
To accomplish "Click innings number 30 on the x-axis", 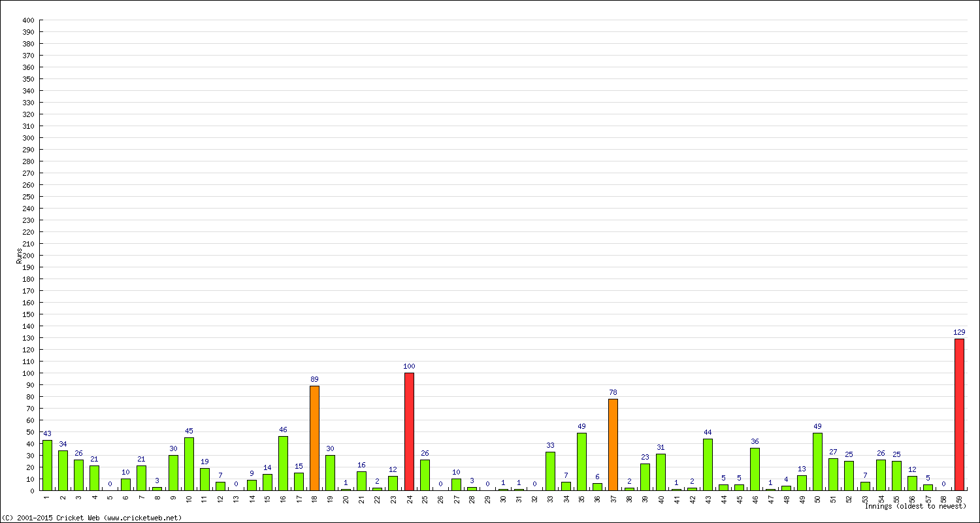I will coord(503,498).
